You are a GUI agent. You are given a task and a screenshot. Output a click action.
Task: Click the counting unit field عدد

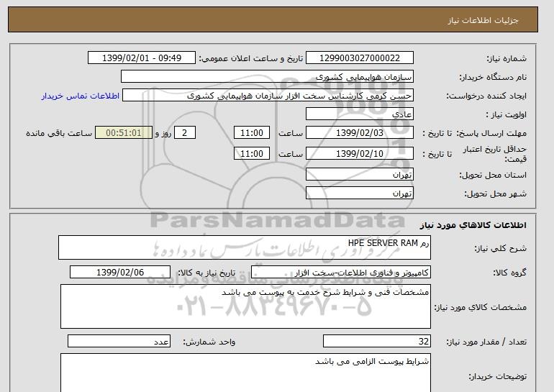coord(119,342)
